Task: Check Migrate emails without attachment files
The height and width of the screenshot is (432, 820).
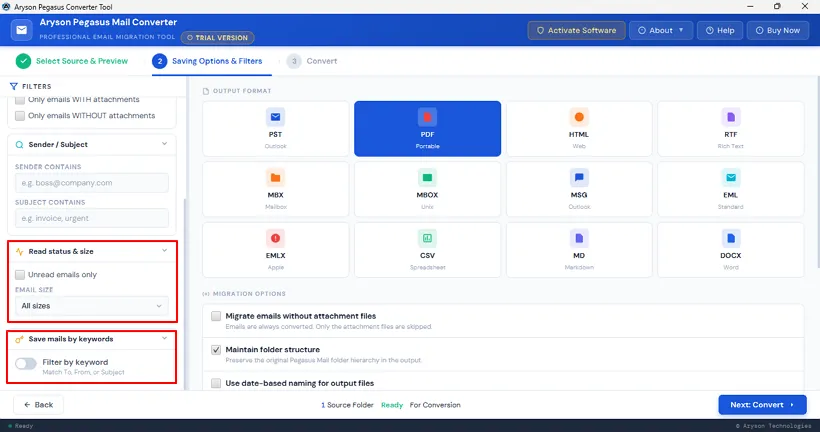Action: coord(216,316)
